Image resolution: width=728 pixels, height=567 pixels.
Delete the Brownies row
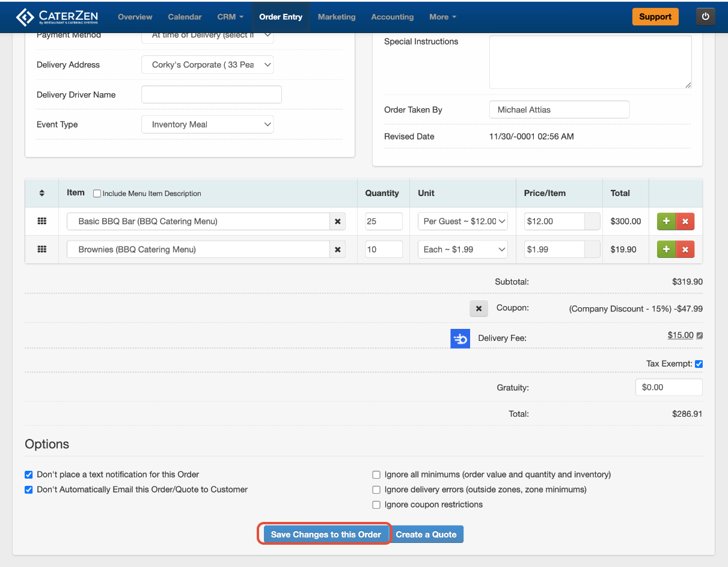click(685, 249)
